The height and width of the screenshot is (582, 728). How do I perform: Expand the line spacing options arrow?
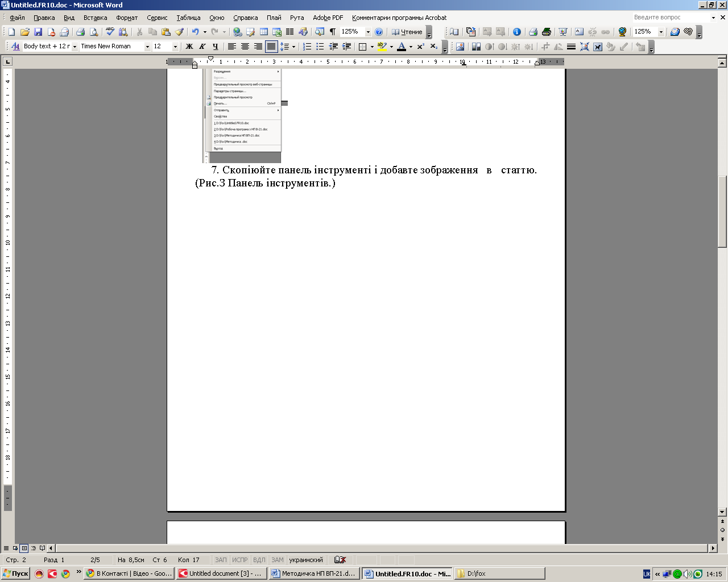(x=293, y=47)
